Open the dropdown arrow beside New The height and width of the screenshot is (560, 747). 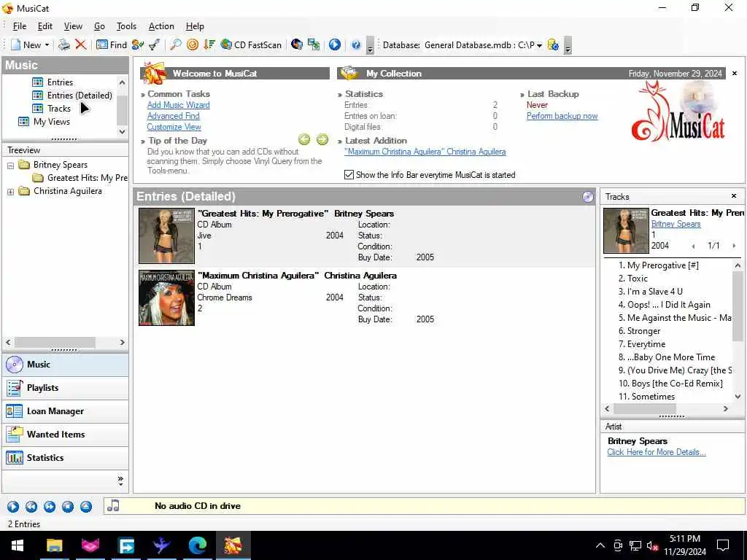(47, 44)
